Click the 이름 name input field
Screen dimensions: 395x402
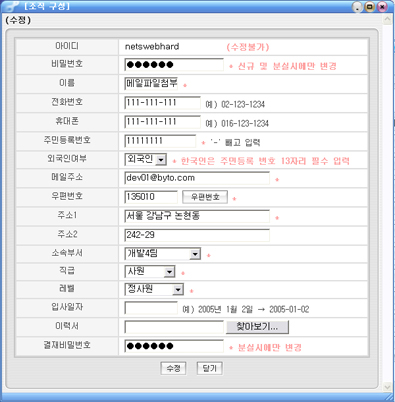coord(151,83)
